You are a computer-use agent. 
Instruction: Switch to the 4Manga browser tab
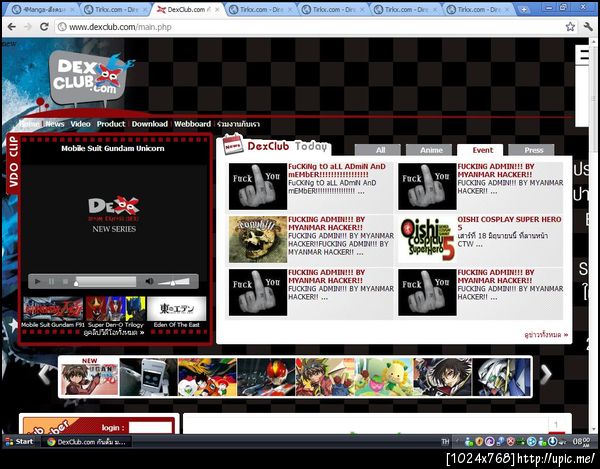(41, 10)
